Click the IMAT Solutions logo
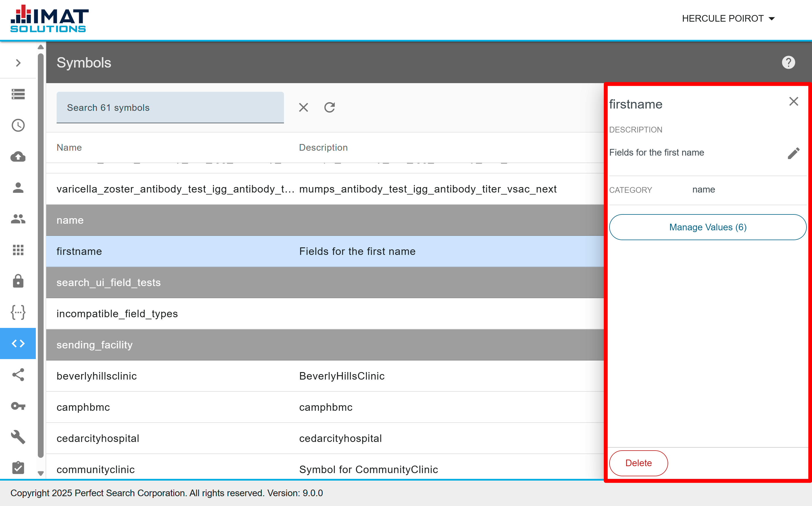 (49, 19)
